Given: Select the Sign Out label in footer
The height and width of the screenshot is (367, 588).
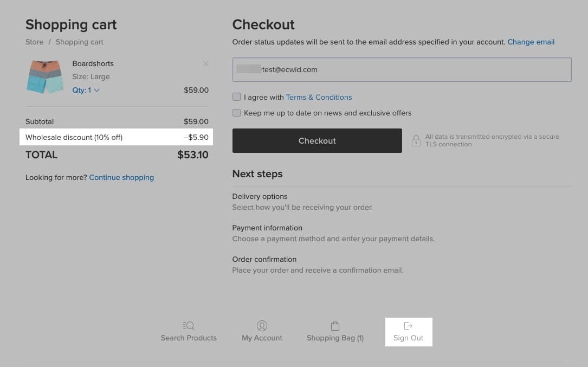Looking at the screenshot, I should [x=408, y=338].
